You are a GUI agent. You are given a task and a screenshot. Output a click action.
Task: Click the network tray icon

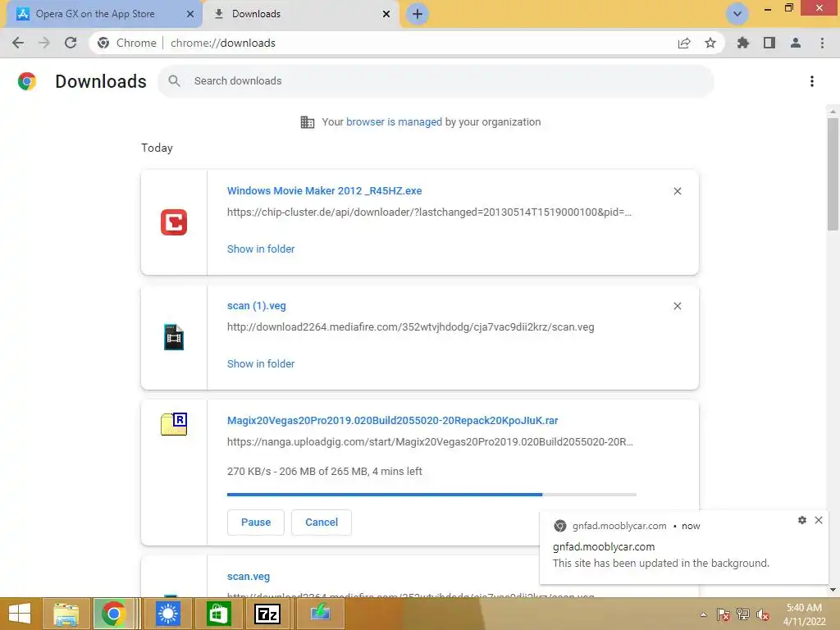click(x=742, y=614)
